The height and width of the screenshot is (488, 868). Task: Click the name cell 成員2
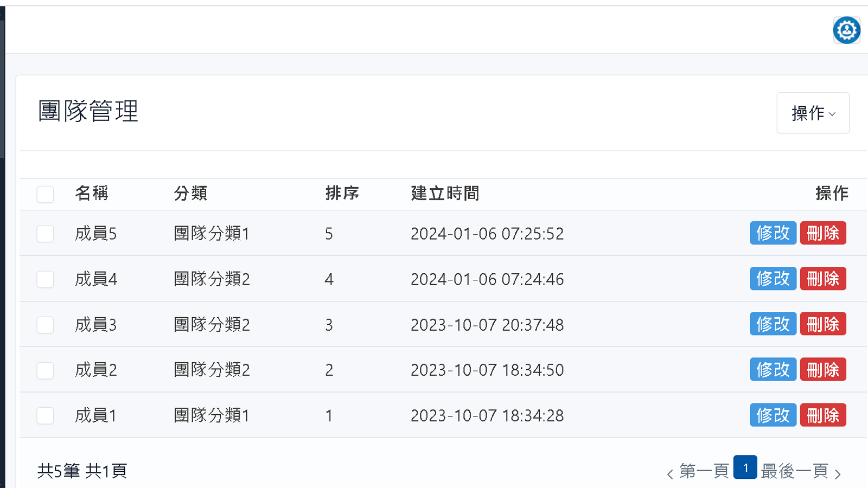(96, 370)
